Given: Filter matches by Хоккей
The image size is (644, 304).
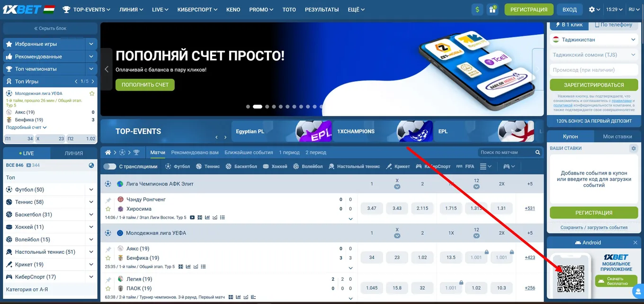Looking at the screenshot, I should tap(275, 166).
